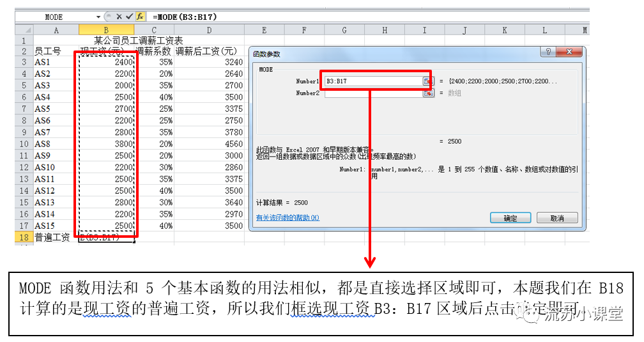Click the formula bar Cancel X icon
644x342 pixels.
(119, 17)
